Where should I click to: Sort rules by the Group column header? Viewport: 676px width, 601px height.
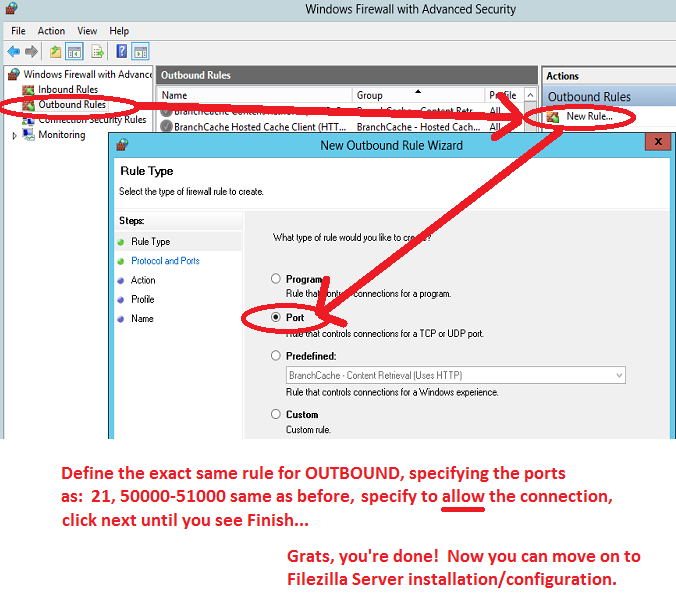click(x=418, y=95)
